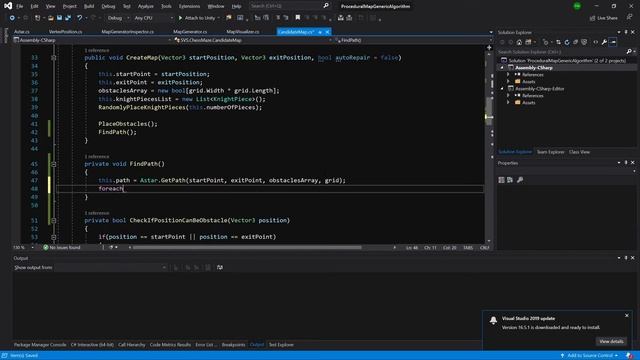This screenshot has width=640, height=360.
Task: Open the Analyze menu
Action: pyautogui.click(x=145, y=6)
